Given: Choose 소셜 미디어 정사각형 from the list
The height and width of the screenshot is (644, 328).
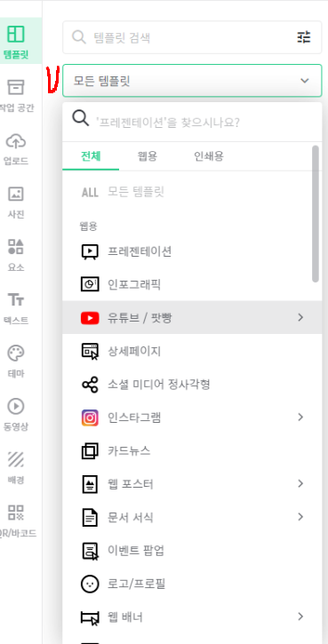Looking at the screenshot, I should pos(192,385).
